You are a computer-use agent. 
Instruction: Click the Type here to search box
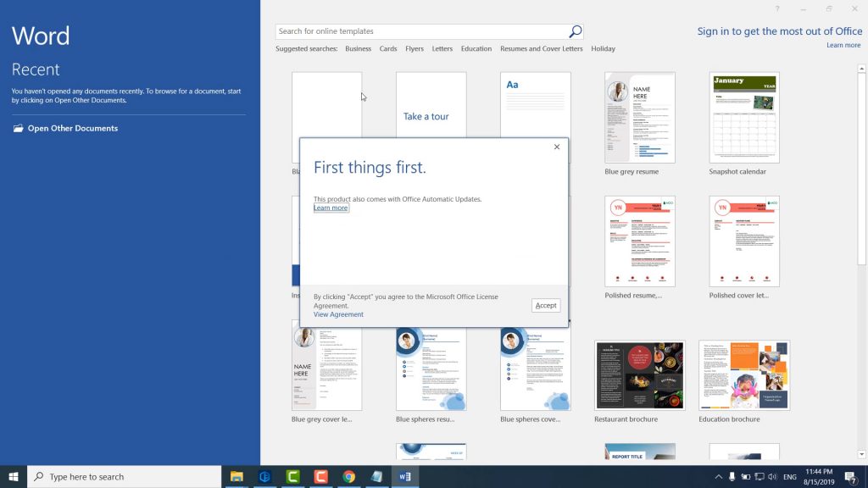point(125,476)
